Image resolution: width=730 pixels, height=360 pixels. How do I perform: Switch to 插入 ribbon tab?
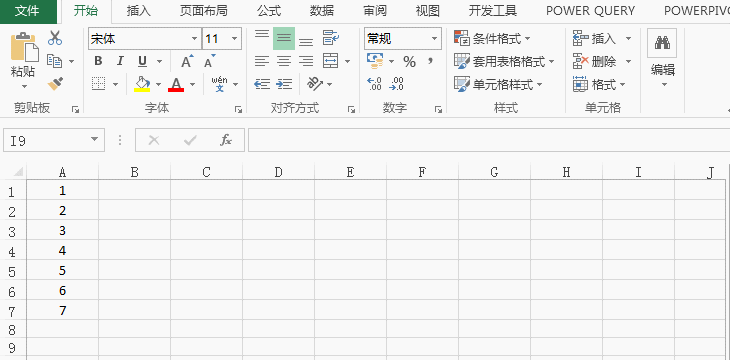139,11
